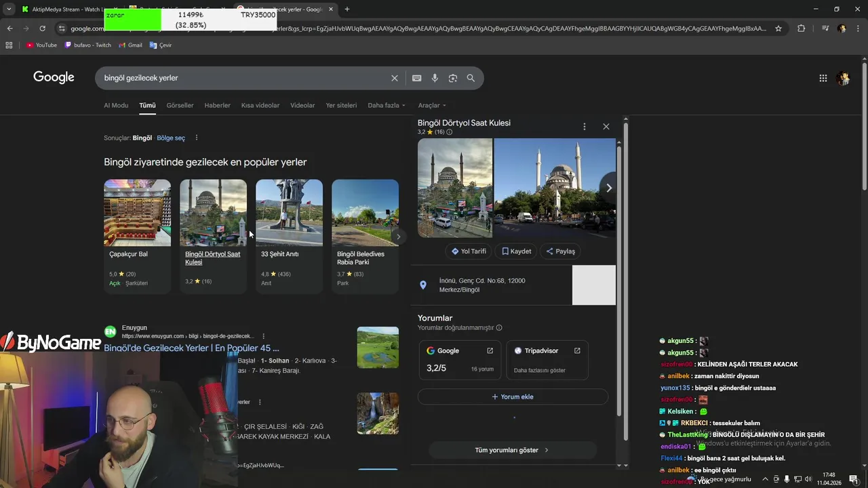
Task: Show hidden system tray icons
Action: (765, 479)
